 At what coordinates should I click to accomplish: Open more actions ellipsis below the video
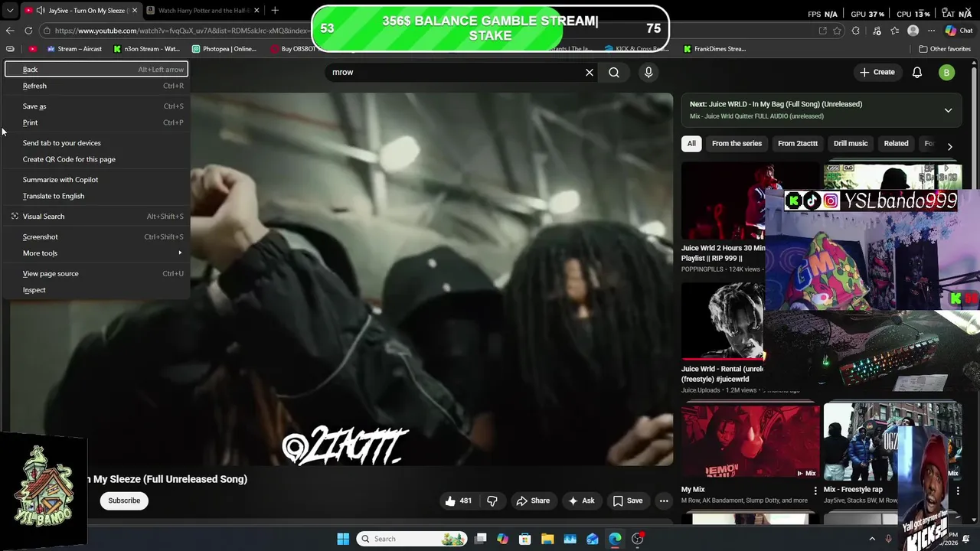pyautogui.click(x=664, y=500)
